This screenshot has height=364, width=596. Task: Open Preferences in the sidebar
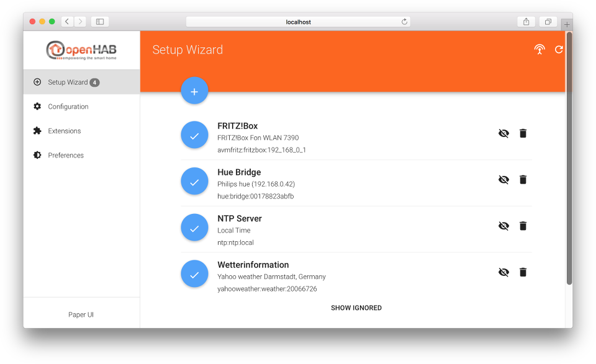81,155
